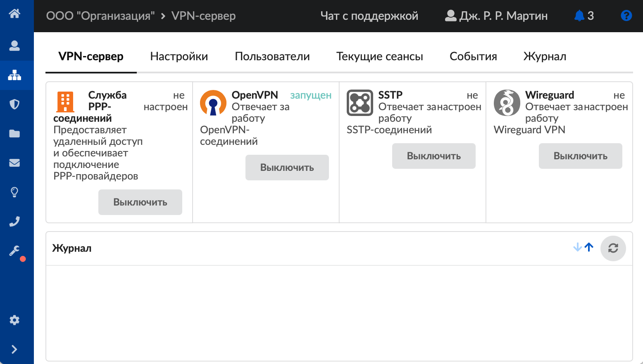The image size is (643, 364).
Task: Open Чат с поддержкой link
Action: (x=369, y=16)
